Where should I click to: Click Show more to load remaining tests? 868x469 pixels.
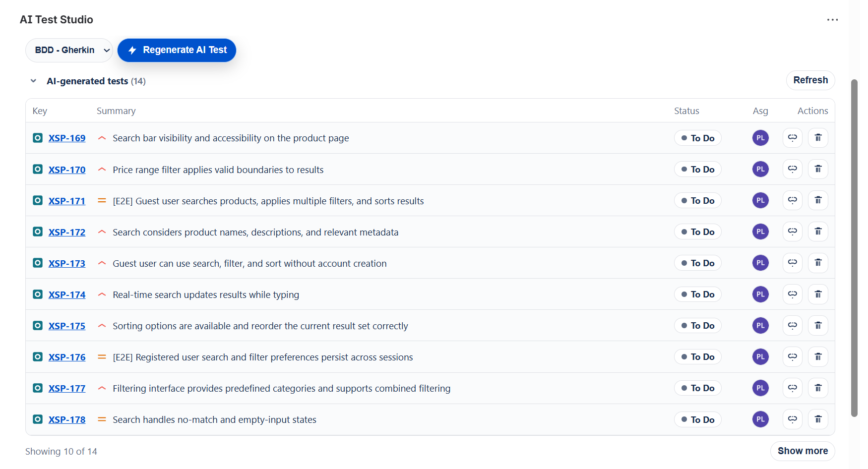(x=802, y=451)
